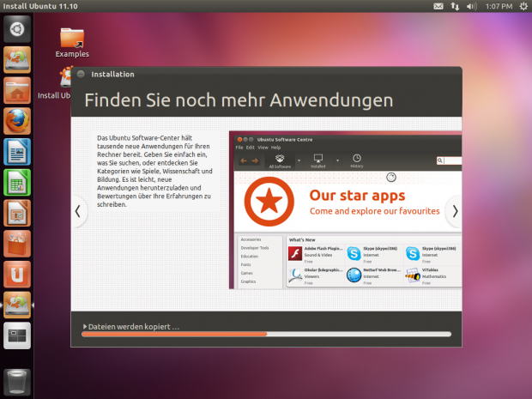Expand details triangle beside Dateien werden kopiert
Screen dimensions: 532x399
coord(85,326)
